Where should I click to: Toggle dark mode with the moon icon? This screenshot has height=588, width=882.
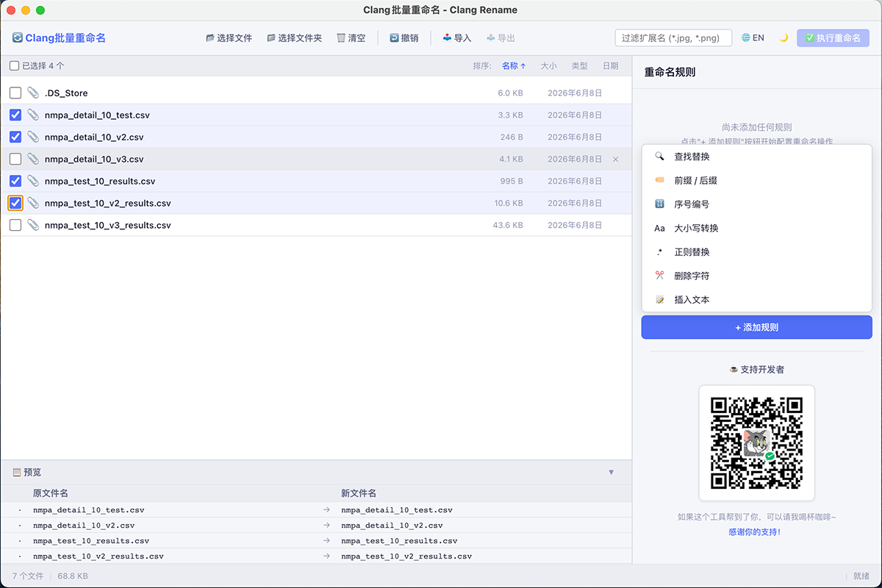[x=784, y=37]
